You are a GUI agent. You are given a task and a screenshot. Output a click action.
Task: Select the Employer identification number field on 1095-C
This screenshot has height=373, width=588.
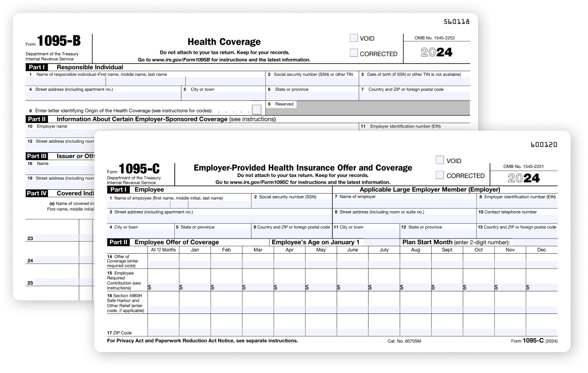click(x=517, y=204)
